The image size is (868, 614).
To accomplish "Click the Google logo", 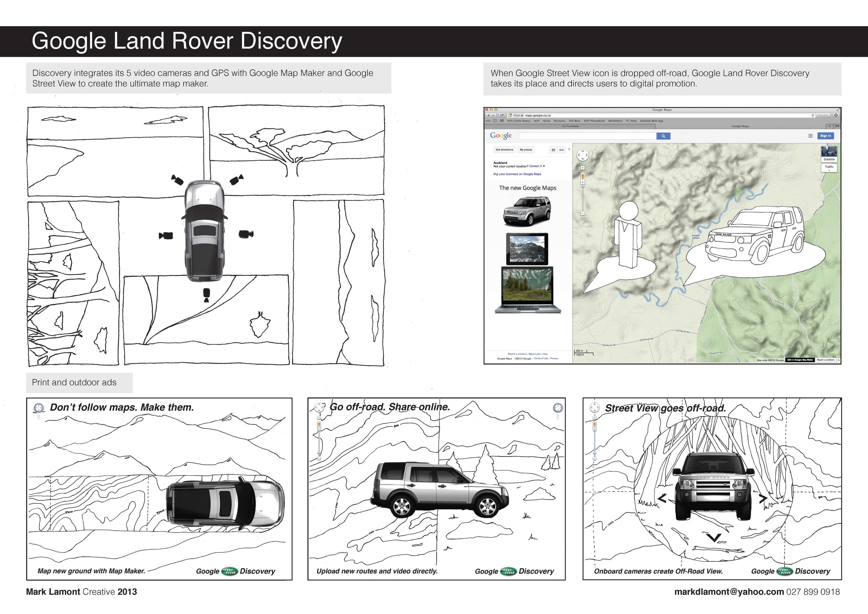I will pyautogui.click(x=501, y=136).
